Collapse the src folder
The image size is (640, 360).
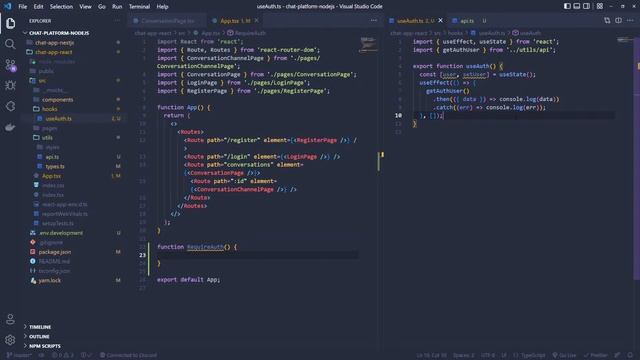click(42, 80)
